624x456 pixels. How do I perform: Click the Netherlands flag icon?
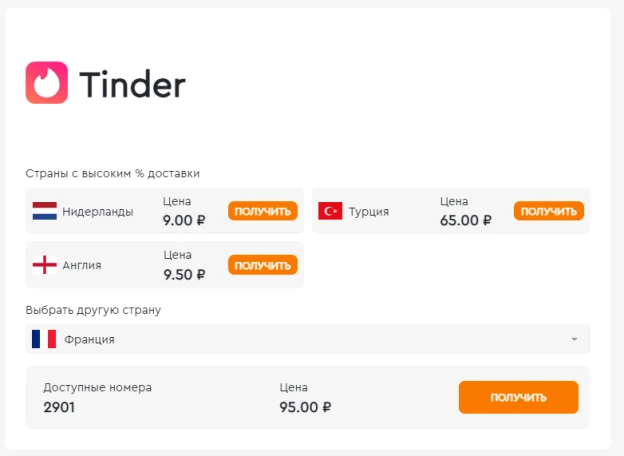pyautogui.click(x=45, y=211)
